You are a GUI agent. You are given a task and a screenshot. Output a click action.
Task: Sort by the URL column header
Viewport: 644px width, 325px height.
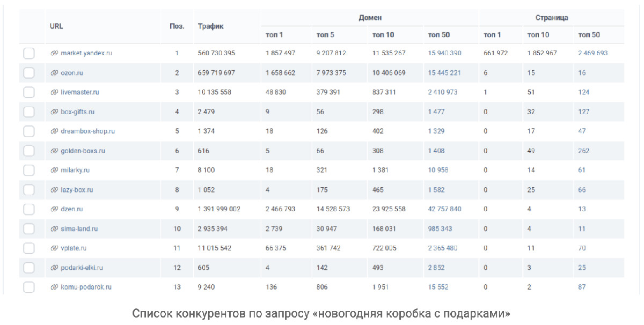tap(56, 26)
